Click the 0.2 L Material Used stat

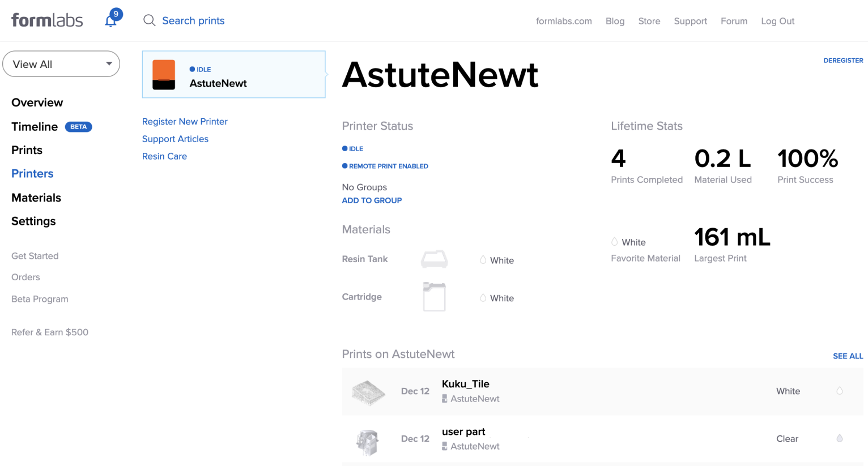(722, 159)
